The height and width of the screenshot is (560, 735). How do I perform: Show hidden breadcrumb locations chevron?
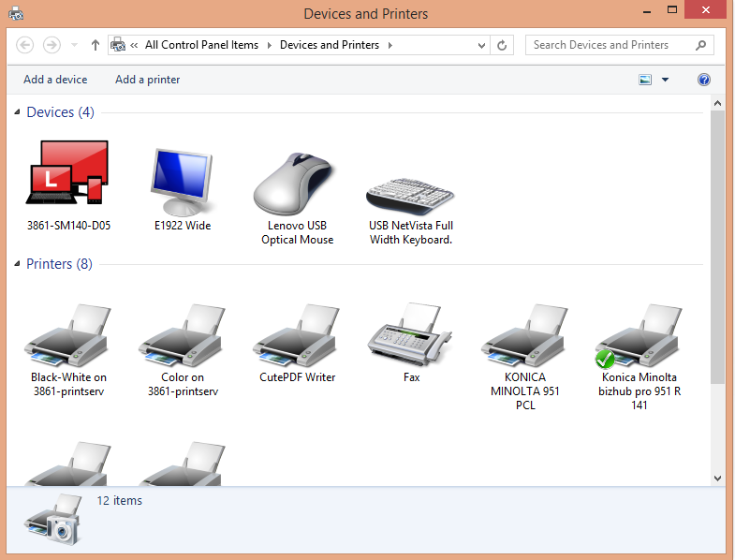(134, 46)
